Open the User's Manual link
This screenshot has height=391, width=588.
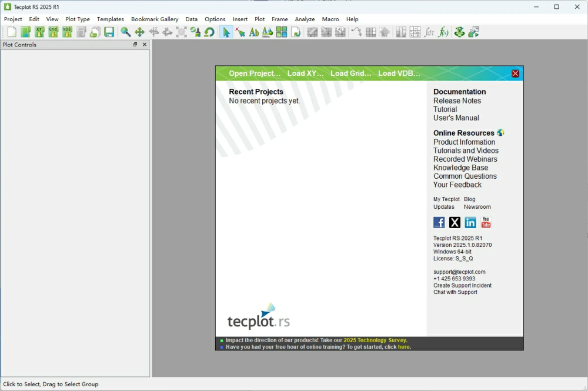tap(456, 118)
